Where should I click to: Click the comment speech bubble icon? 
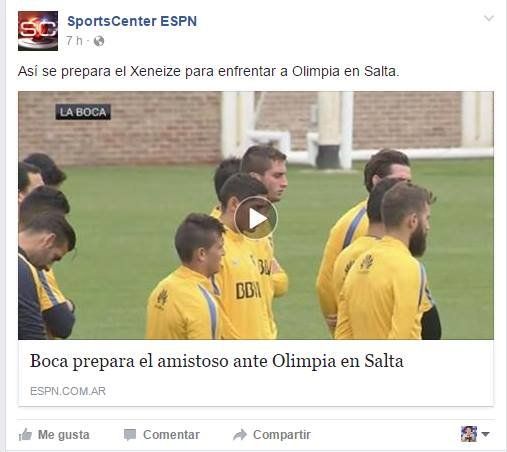[130, 435]
